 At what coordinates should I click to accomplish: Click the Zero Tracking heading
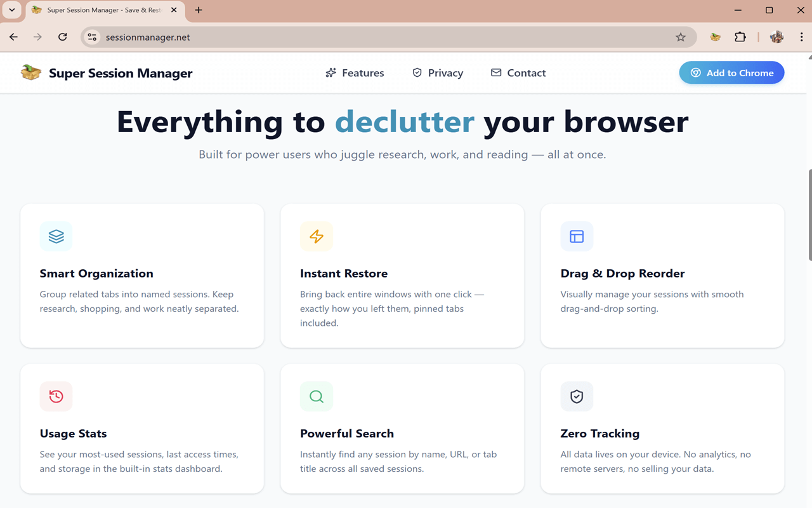(599, 434)
